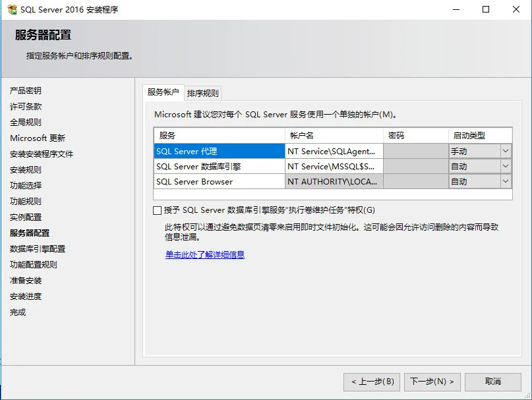Select 安装进度 step in sidebar
The height and width of the screenshot is (400, 532).
[x=26, y=296]
